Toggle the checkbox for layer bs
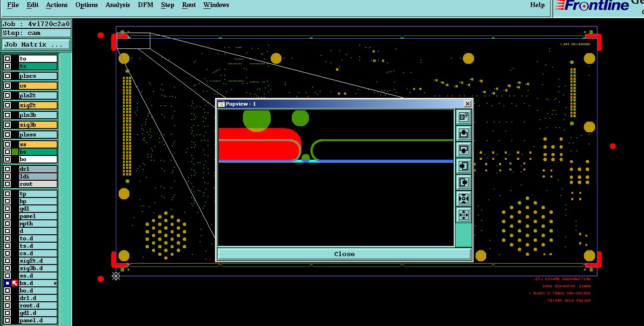Viewport: 644px width, 326px height. tap(7, 152)
